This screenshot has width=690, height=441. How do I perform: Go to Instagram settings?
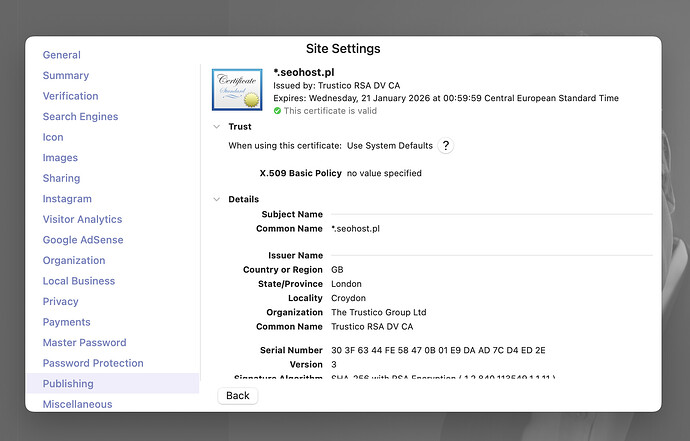tap(67, 199)
